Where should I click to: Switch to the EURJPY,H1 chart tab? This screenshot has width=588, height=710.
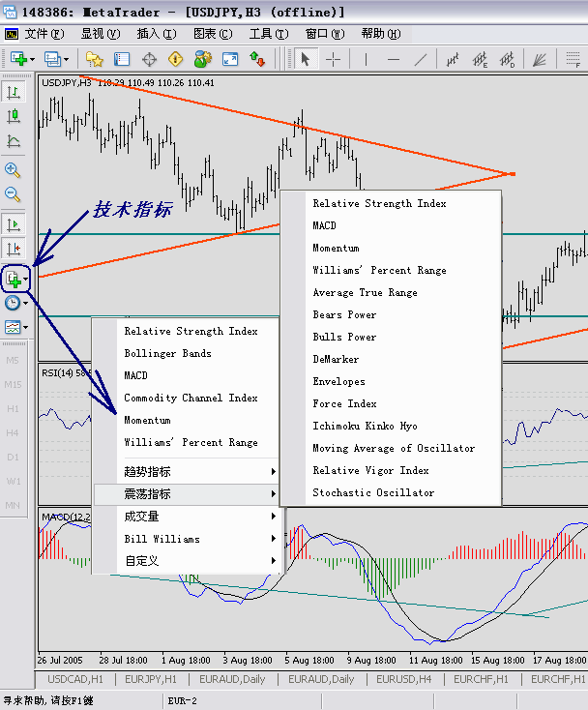coord(151,679)
